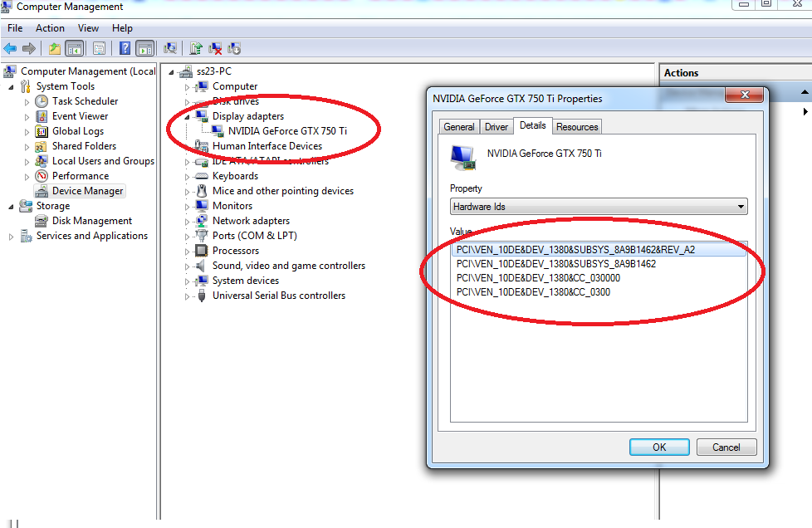Open the View menu
812x528 pixels.
pos(88,28)
